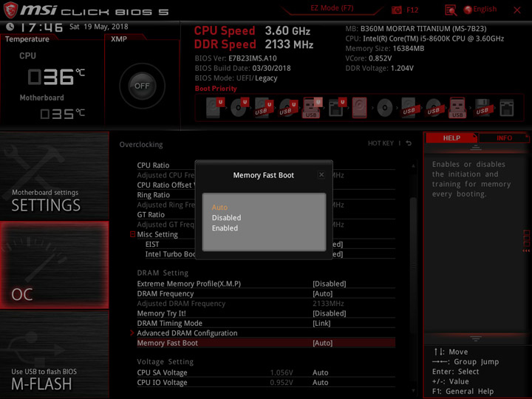Switch to the INFO tab
The height and width of the screenshot is (399, 532).
(x=504, y=137)
